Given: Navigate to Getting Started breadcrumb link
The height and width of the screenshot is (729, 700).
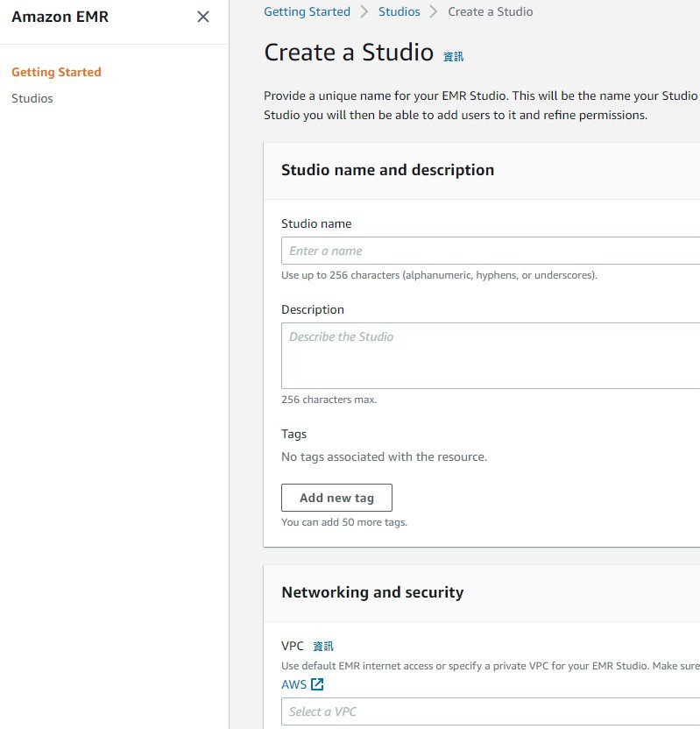Looking at the screenshot, I should (307, 11).
